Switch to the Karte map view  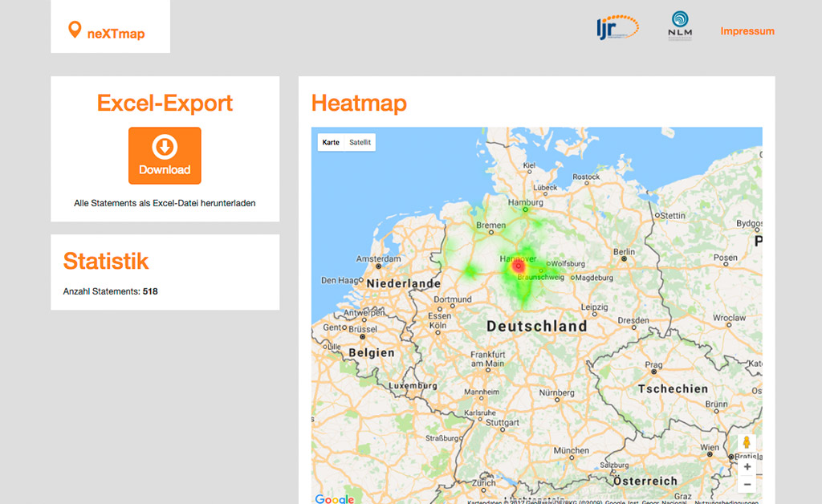pyautogui.click(x=331, y=142)
